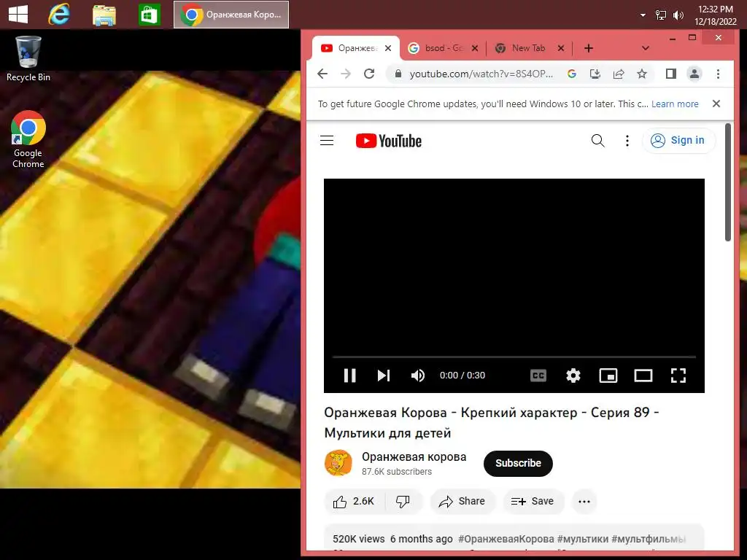Image resolution: width=747 pixels, height=560 pixels.
Task: Switch to the bsod Google tab
Action: 443,48
